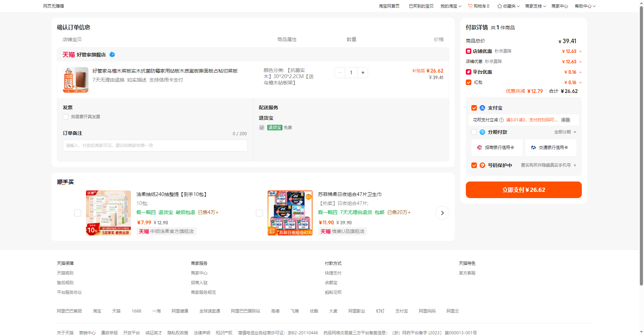Click the favorites star icon

click(x=499, y=6)
